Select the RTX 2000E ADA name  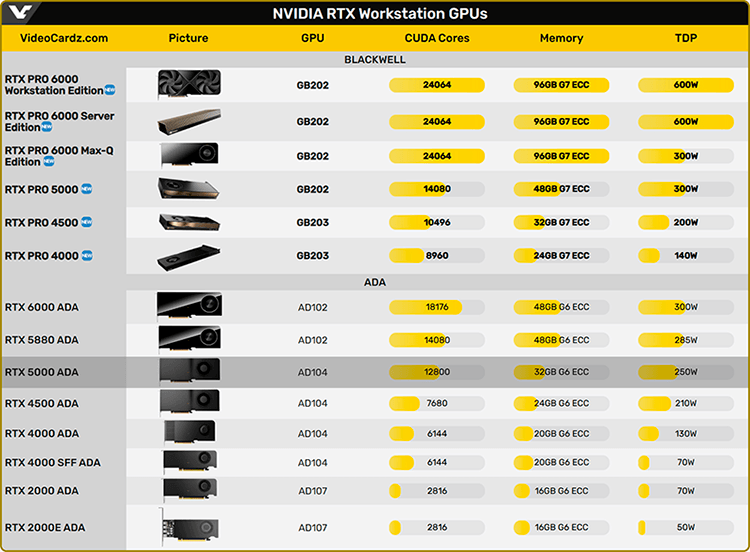click(x=45, y=528)
